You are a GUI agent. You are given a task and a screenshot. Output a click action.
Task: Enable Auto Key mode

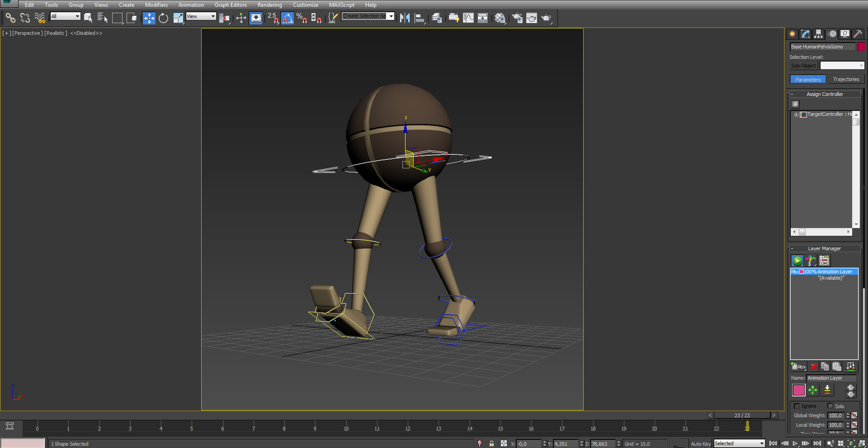[700, 443]
